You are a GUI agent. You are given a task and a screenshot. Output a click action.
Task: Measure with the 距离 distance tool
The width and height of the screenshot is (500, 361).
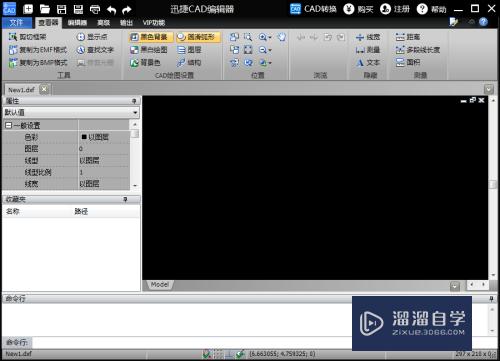[x=408, y=37]
